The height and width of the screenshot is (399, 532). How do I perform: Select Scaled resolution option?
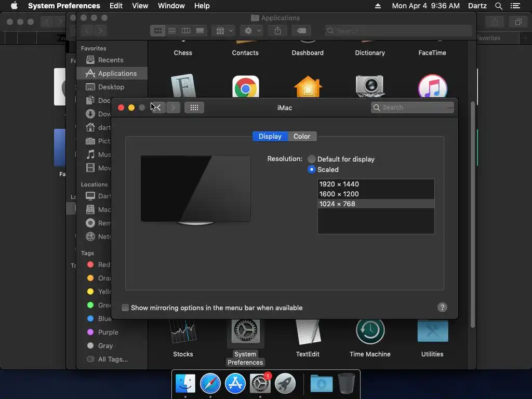point(312,169)
